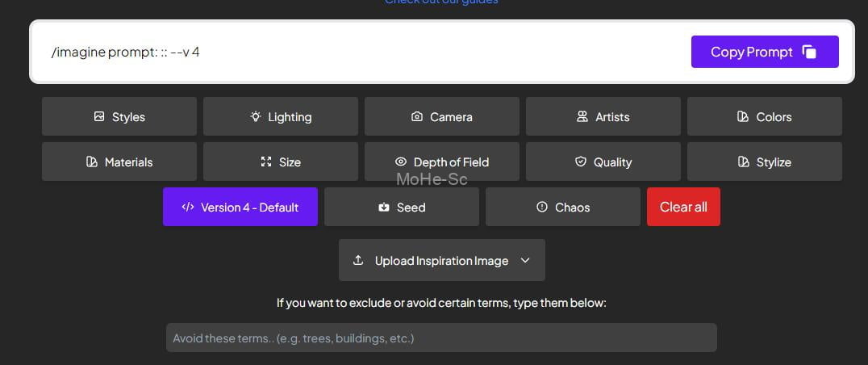
Task: Click the Depth of Field eye icon
Action: [x=401, y=162]
